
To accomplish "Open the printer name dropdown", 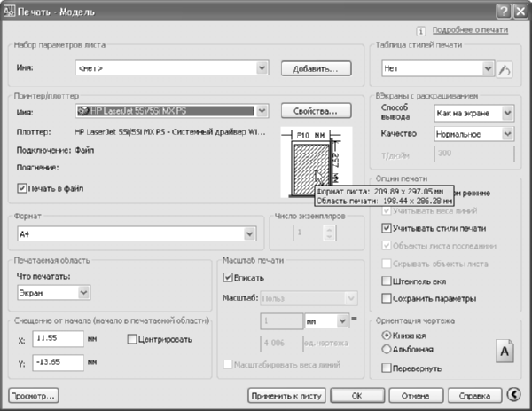I will [172, 111].
